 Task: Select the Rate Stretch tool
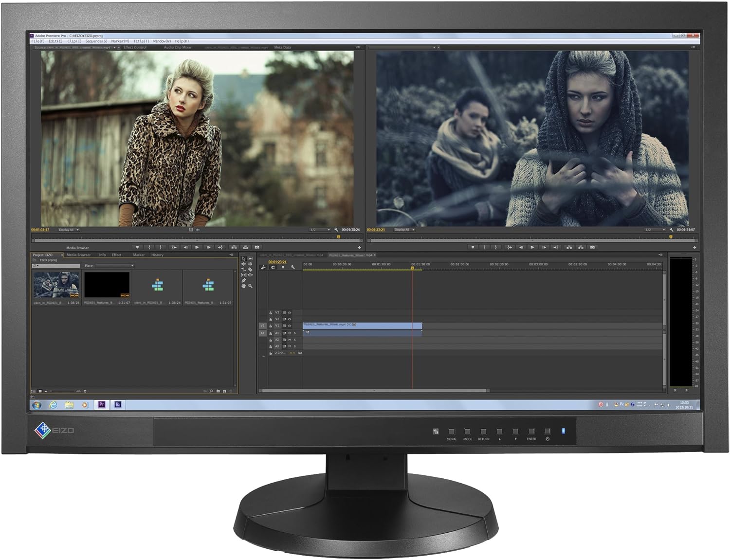(244, 270)
